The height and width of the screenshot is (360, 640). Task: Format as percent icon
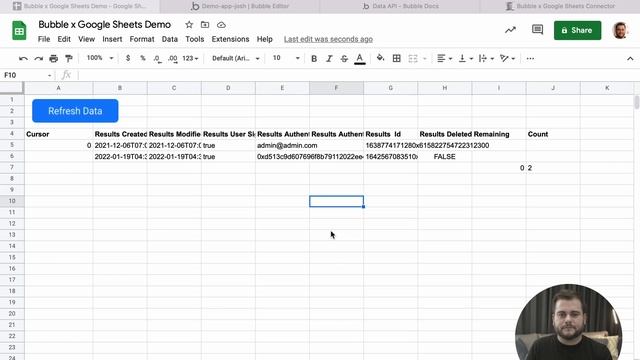142,58
